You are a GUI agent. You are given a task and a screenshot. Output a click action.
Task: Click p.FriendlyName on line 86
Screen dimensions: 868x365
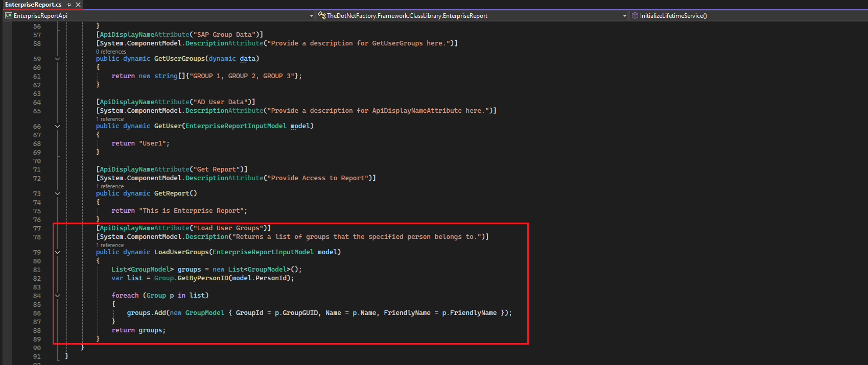coord(470,313)
